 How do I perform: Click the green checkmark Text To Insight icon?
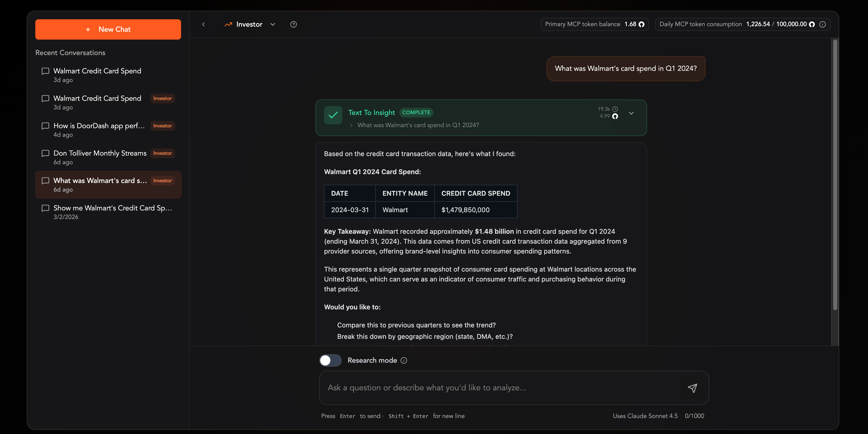tap(333, 115)
